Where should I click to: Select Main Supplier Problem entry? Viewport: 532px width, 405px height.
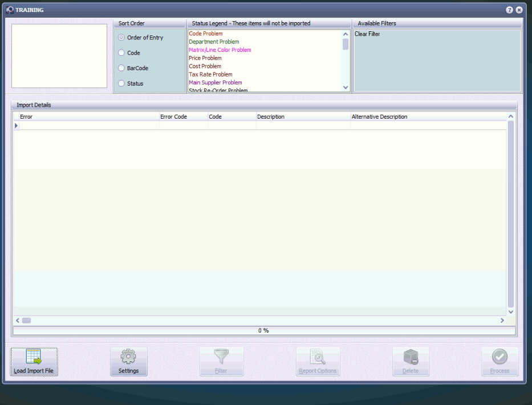[215, 83]
